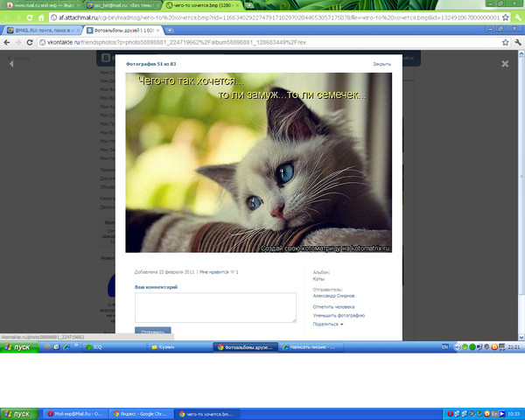Click the 'пуск' Start button beside the Opera task
525x420 pixels.
click(x=19, y=414)
